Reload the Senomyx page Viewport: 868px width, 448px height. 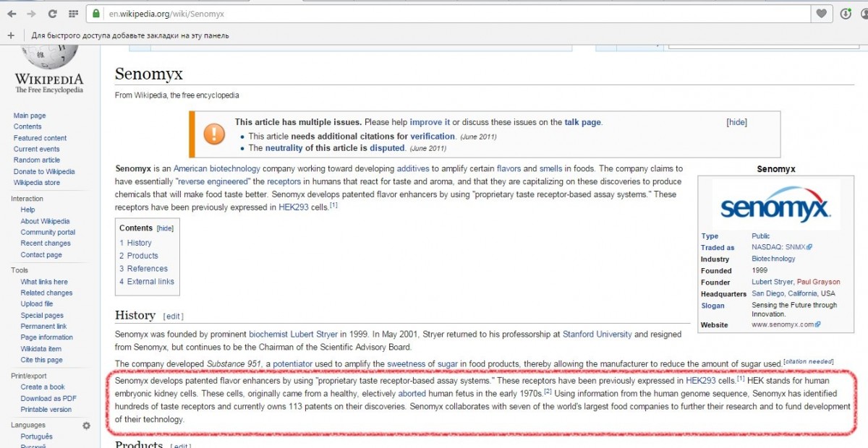pyautogui.click(x=52, y=14)
